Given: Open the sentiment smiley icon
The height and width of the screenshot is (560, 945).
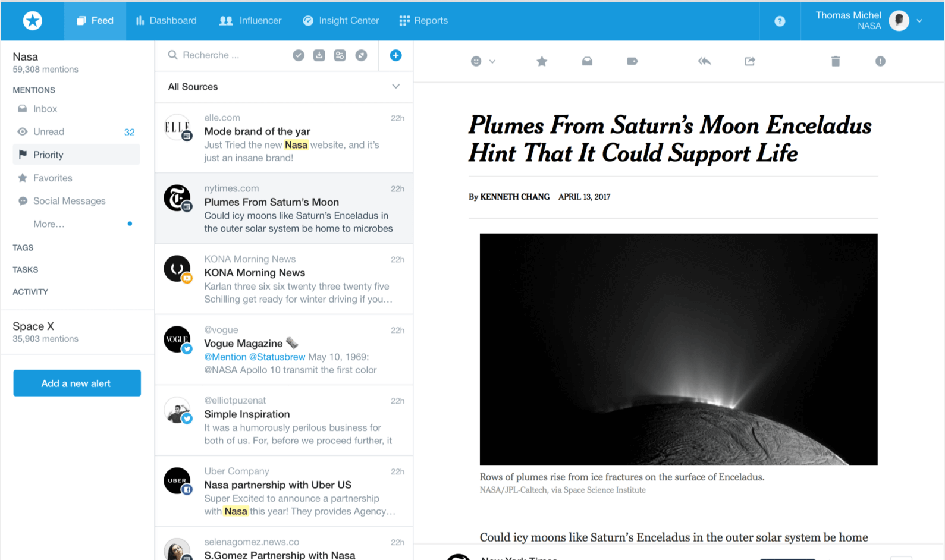Looking at the screenshot, I should pyautogui.click(x=476, y=61).
